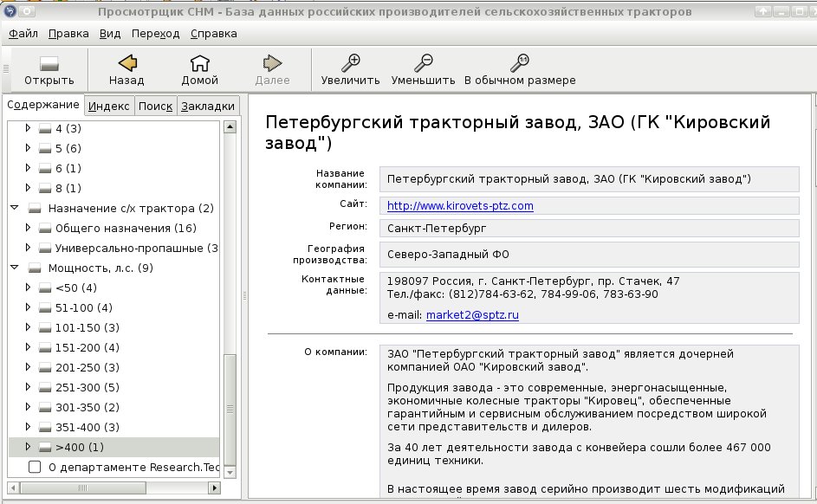Expand the Общего назначения (16) node
Viewport: 817px width, 504px height.
28,227
